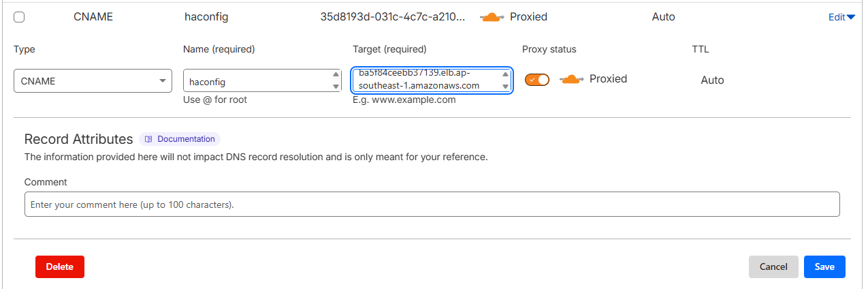Click the Name field scroll down arrow
This screenshot has height=289, width=868.
click(336, 87)
